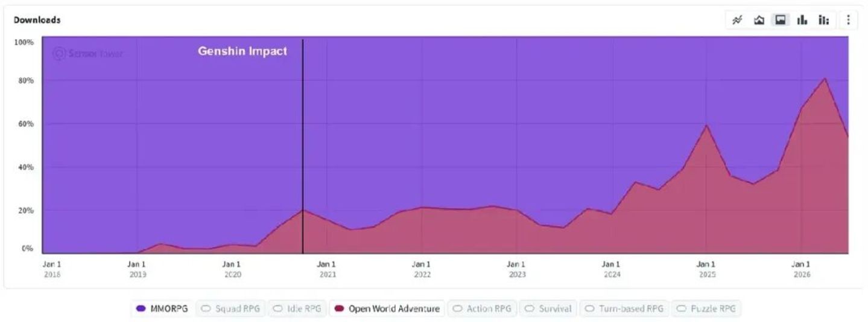868x322 pixels.
Task: Switch to the line chart view
Action: tap(737, 20)
